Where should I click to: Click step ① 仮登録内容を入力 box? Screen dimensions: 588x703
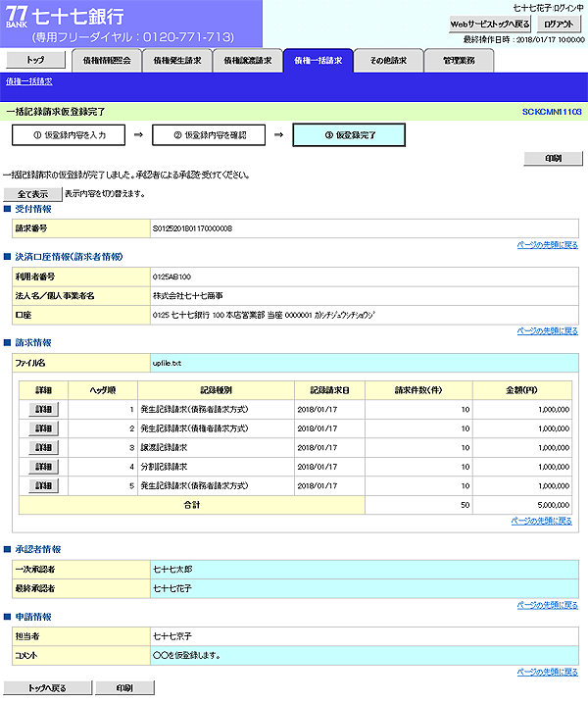pyautogui.click(x=69, y=135)
